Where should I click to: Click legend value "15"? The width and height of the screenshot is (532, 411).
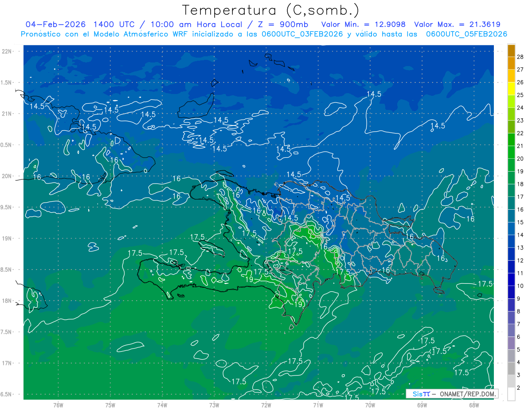tap(520, 222)
